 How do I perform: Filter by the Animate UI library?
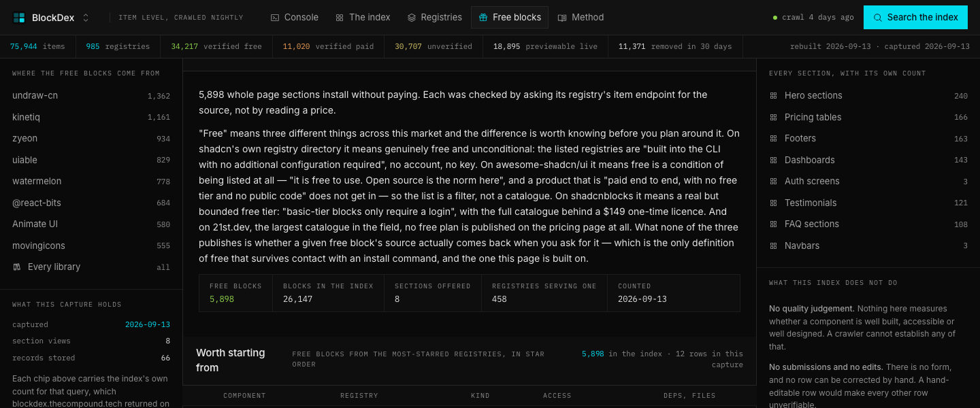[91, 224]
